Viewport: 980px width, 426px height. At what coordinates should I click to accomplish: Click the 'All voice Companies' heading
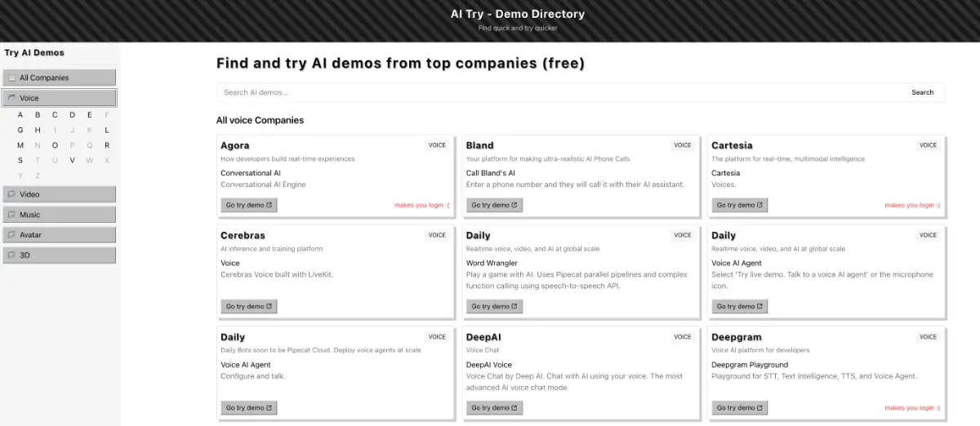(260, 120)
